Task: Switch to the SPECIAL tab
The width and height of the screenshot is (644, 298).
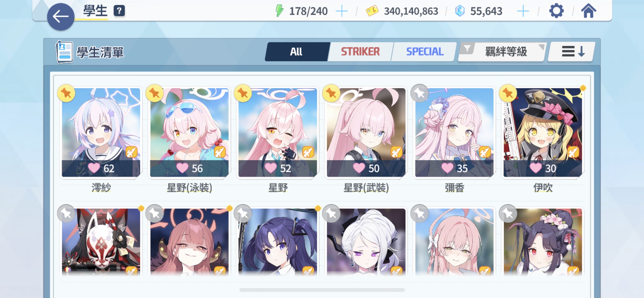Action: pyautogui.click(x=425, y=52)
